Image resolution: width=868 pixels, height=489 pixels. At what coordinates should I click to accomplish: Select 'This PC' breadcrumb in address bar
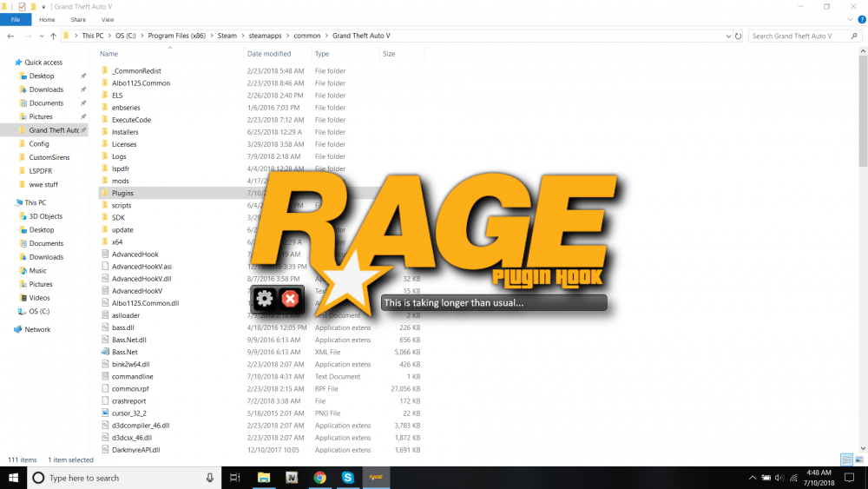click(x=93, y=36)
